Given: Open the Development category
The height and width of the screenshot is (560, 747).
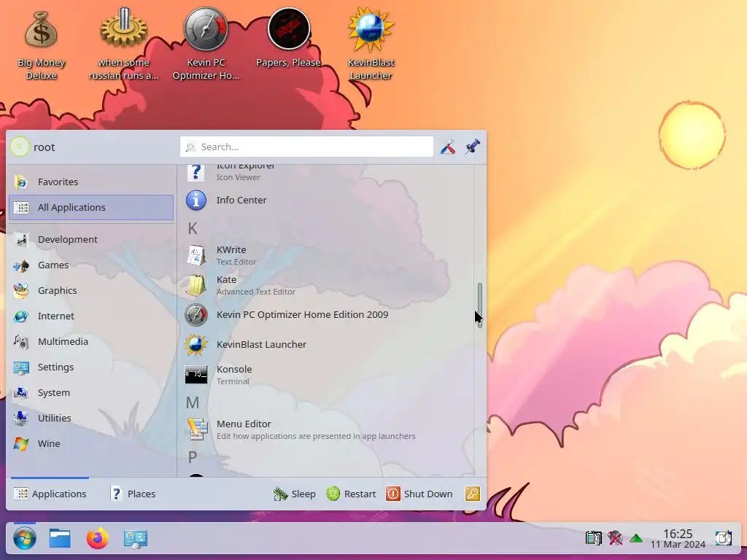Looking at the screenshot, I should [x=91, y=239].
